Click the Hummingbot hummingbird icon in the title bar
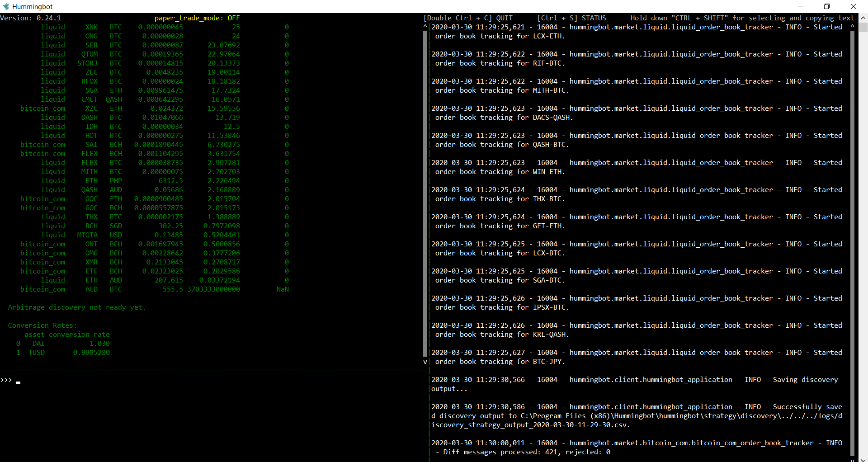 pyautogui.click(x=5, y=6)
